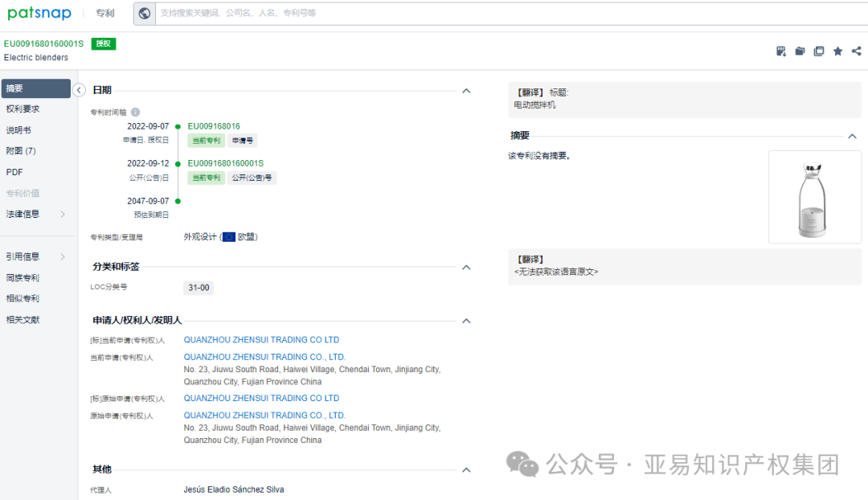868x500 pixels.
Task: Click the 2047-09-07 expiry date
Action: (148, 201)
